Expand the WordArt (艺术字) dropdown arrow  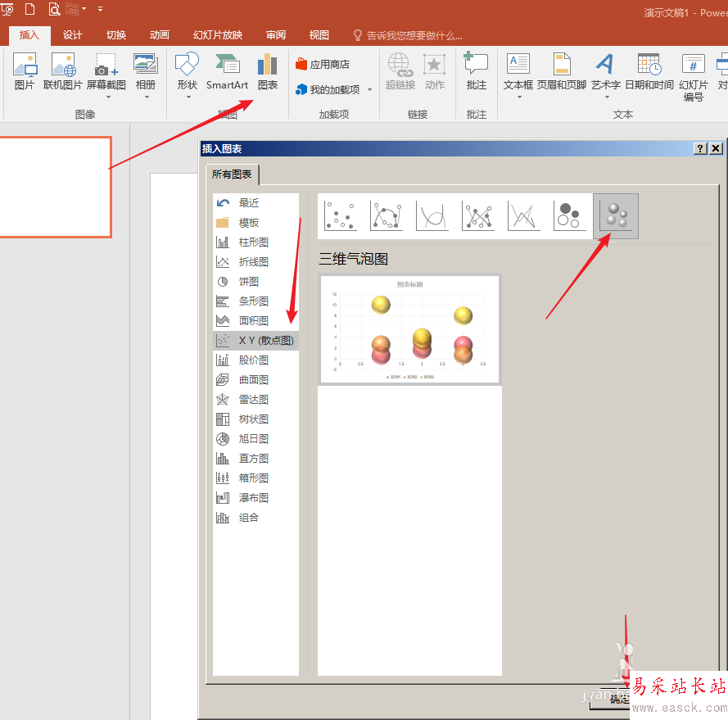[x=607, y=97]
